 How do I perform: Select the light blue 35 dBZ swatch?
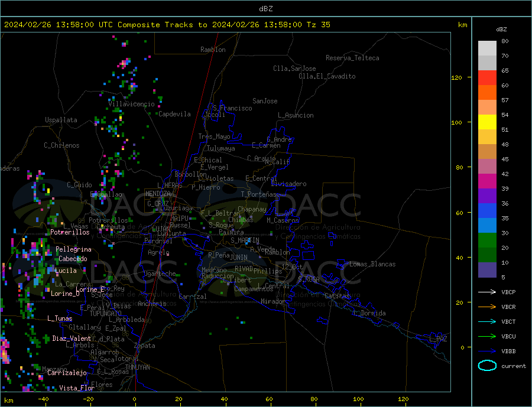[x=487, y=226]
